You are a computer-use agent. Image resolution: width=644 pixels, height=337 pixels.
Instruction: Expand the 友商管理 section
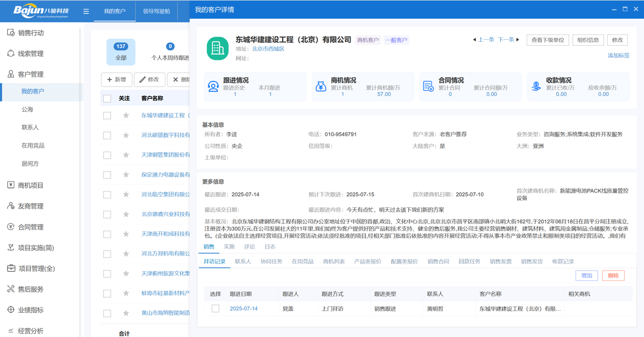[x=31, y=206]
